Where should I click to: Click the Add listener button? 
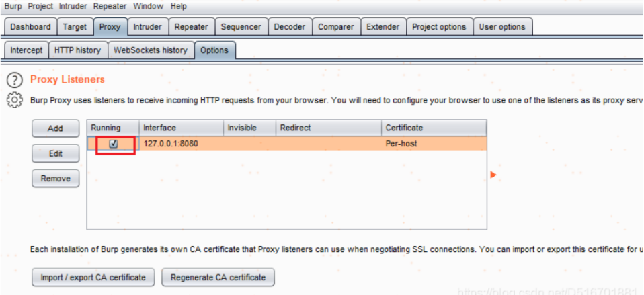coord(55,129)
